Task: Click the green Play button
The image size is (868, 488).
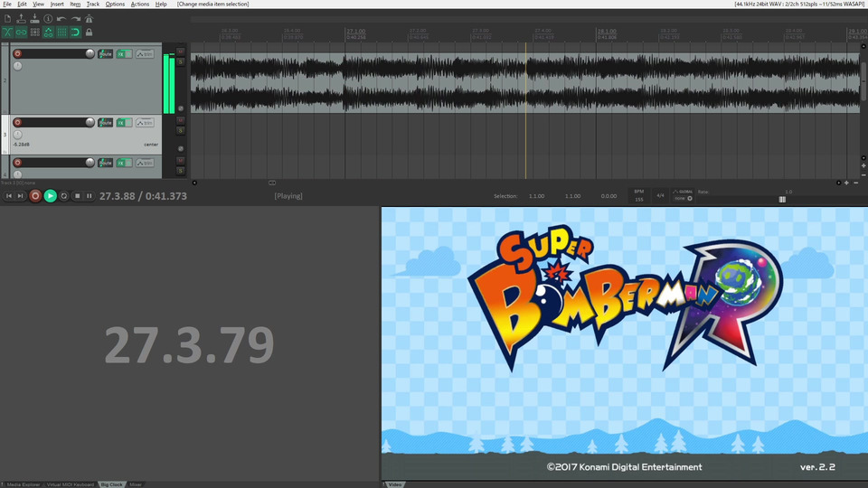Action: point(50,196)
